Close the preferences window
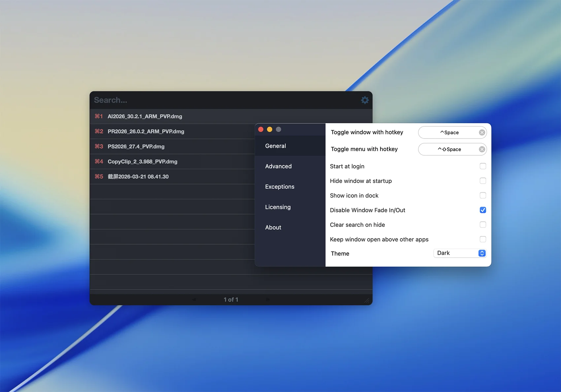The width and height of the screenshot is (561, 392). coord(261,130)
